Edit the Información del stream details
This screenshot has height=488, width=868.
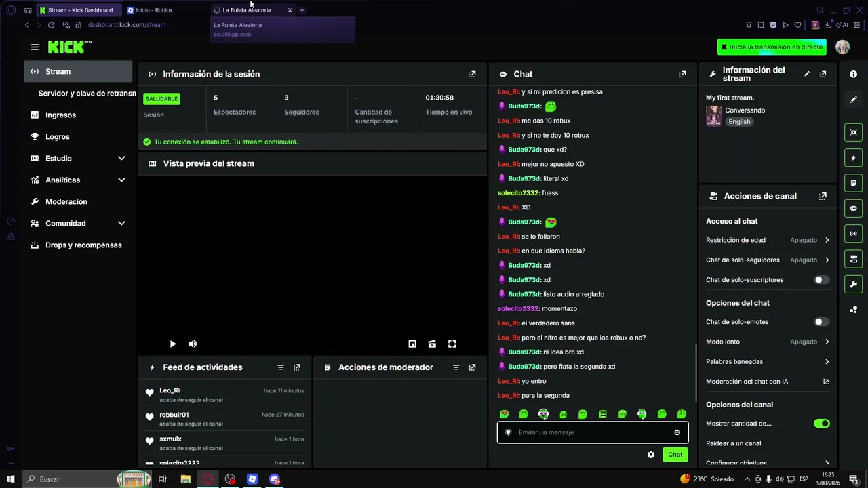point(806,74)
